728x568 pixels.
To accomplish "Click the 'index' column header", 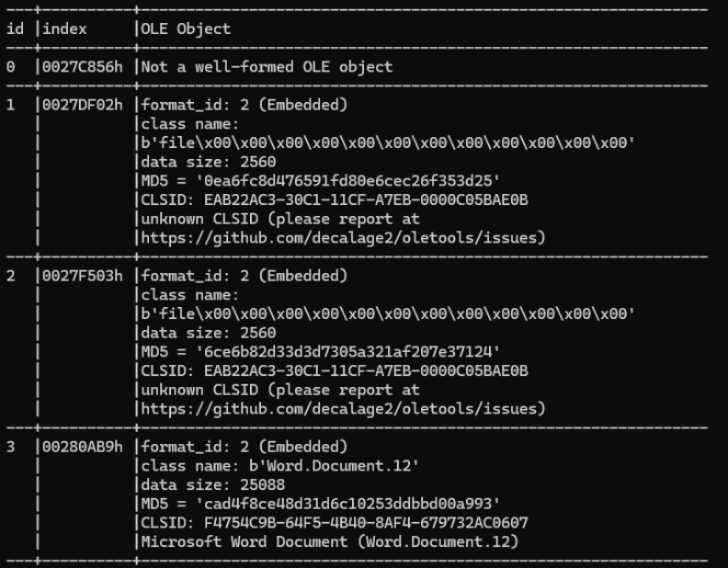I will click(x=64, y=28).
